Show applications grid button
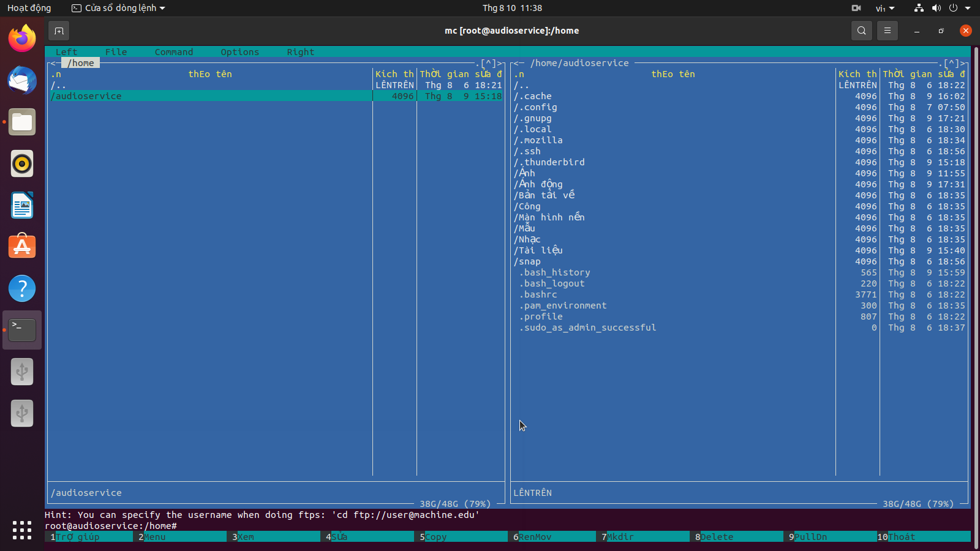The image size is (980, 551). 22,530
